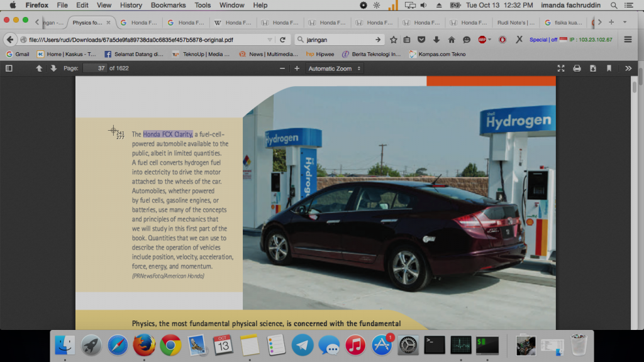Viewport: 644px width, 362px height.
Task: Toggle the PDF sidebar panel
Action: [9, 68]
